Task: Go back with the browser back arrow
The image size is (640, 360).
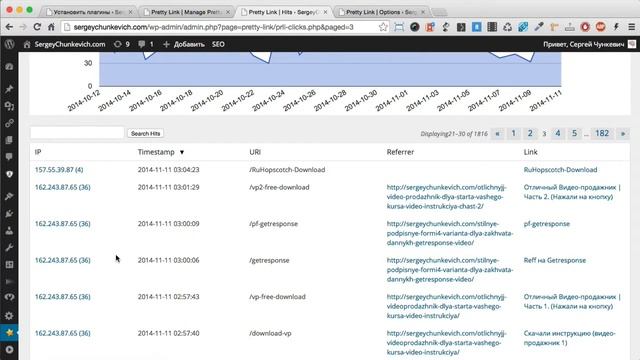Action: [x=9, y=27]
